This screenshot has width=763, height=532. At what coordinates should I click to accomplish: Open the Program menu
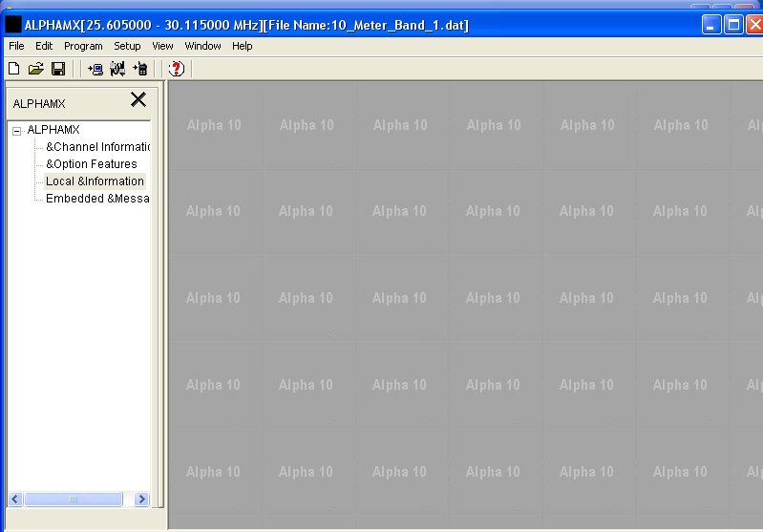[x=83, y=46]
